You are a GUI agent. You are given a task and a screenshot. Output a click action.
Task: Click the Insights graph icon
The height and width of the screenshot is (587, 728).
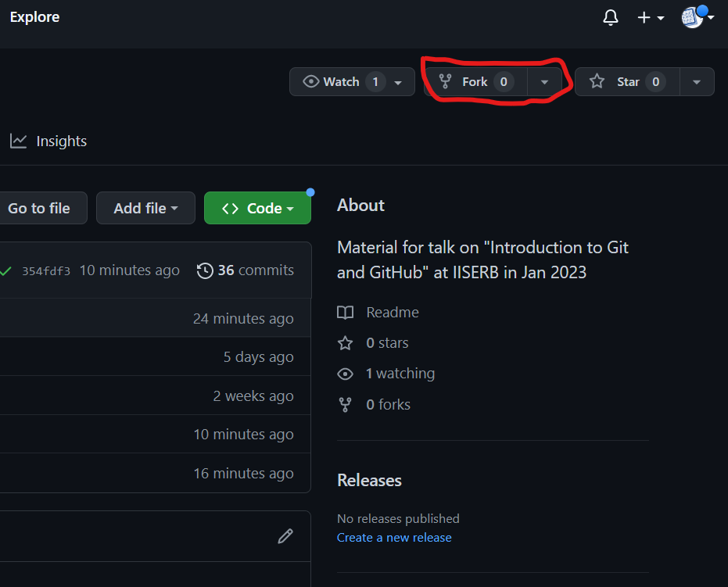pyautogui.click(x=18, y=141)
